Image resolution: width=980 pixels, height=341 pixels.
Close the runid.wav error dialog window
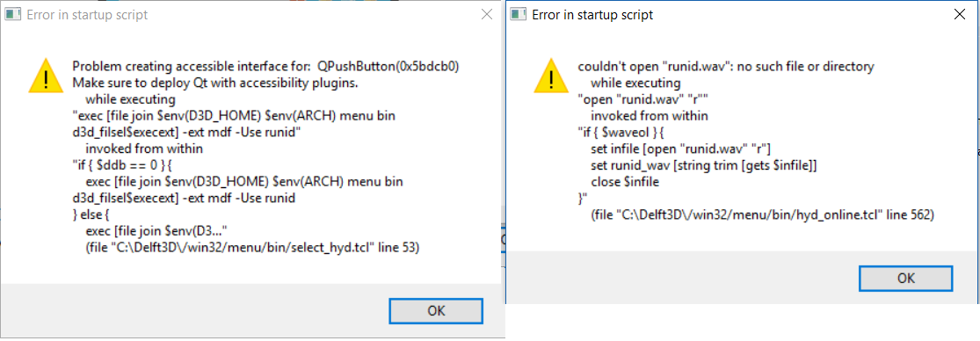click(x=959, y=15)
